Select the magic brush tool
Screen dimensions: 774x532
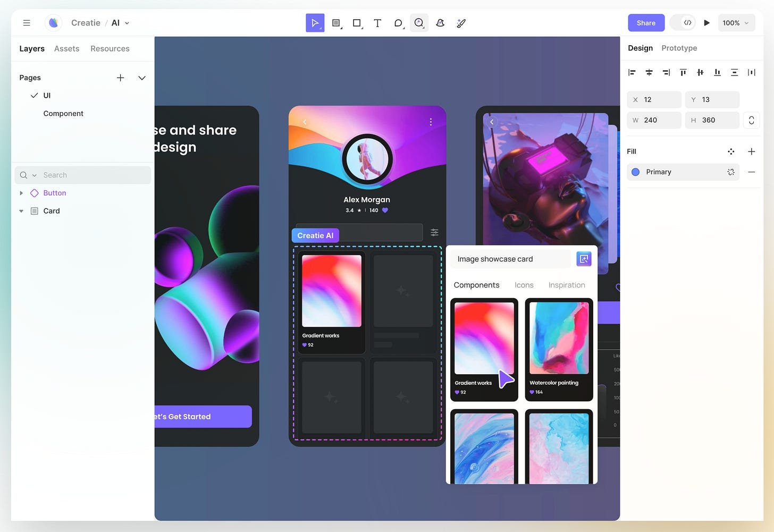point(461,23)
